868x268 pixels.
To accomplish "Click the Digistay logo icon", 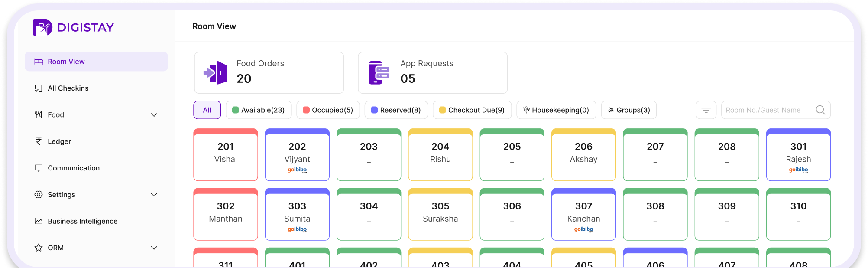I will click(x=42, y=27).
